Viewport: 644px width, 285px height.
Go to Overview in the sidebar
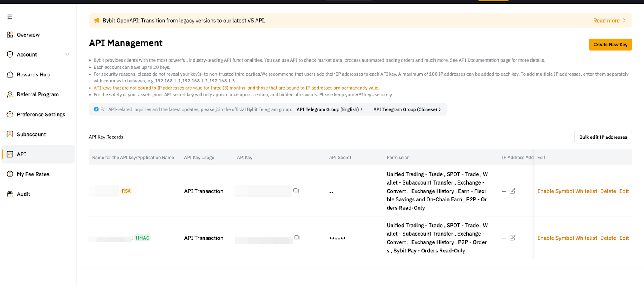28,35
